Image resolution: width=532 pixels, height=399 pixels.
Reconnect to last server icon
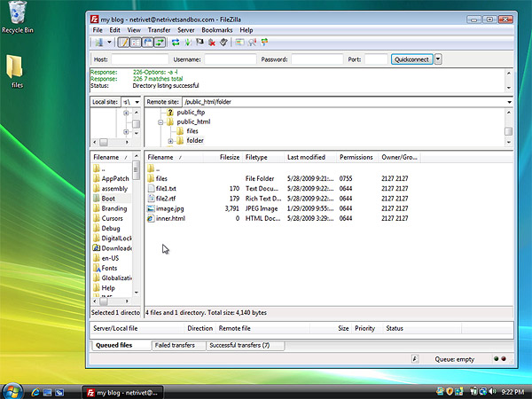(x=223, y=43)
